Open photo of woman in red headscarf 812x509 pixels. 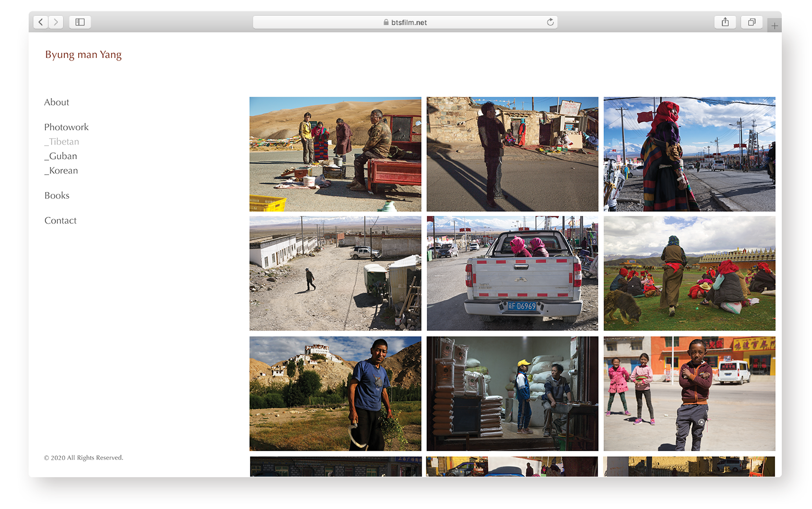(x=690, y=154)
